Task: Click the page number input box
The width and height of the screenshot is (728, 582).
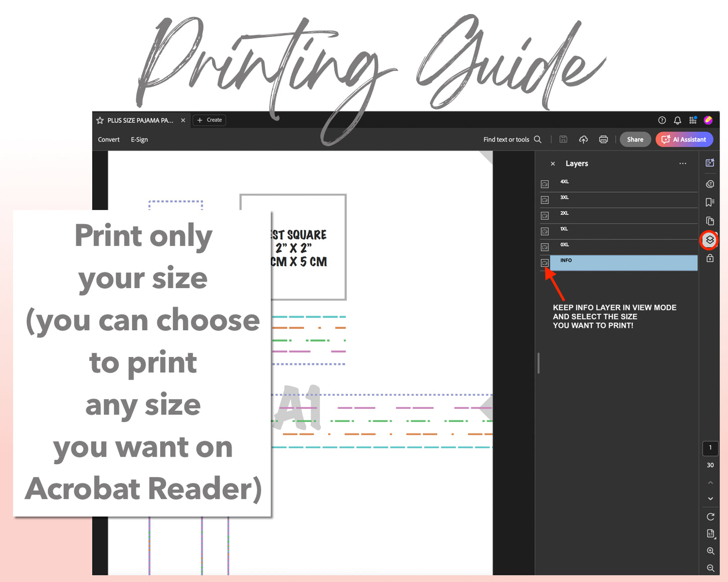Action: coord(710,448)
